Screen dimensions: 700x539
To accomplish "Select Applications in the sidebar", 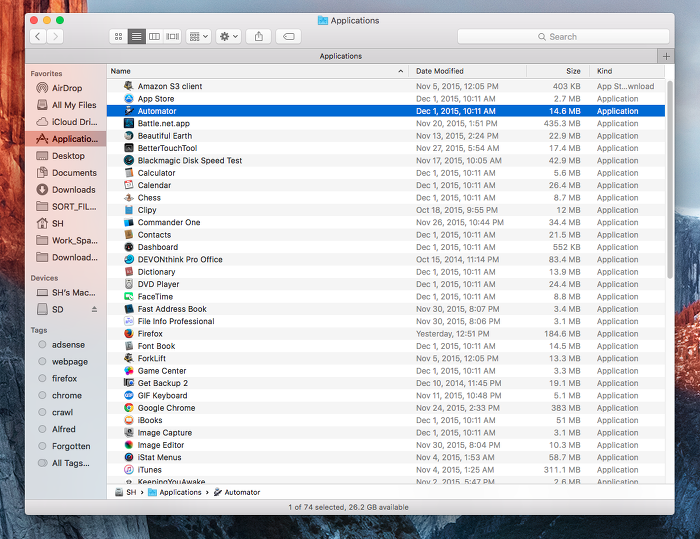I will pyautogui.click(x=66, y=139).
